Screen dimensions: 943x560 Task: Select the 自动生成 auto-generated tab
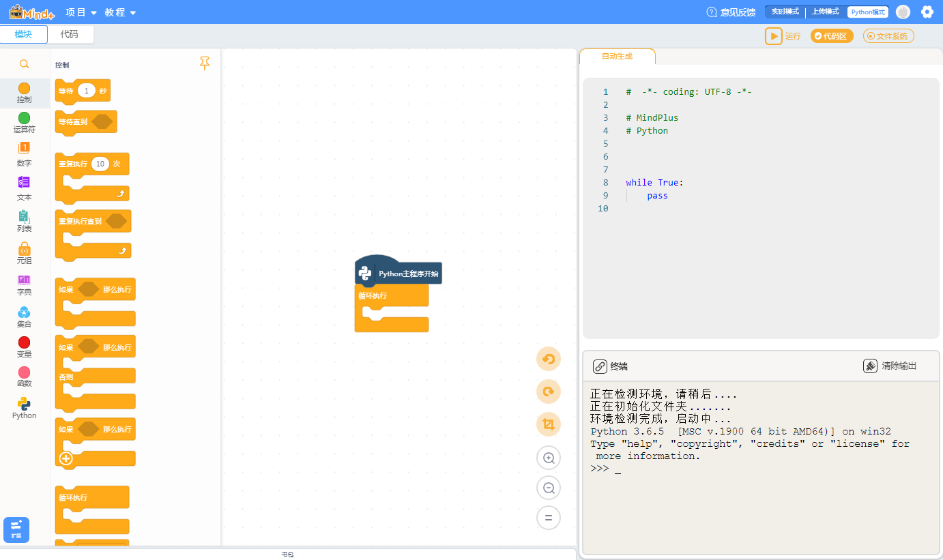click(617, 57)
